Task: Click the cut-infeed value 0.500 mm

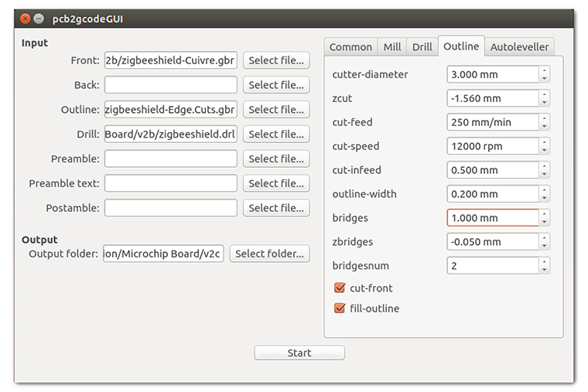Action: pos(493,170)
